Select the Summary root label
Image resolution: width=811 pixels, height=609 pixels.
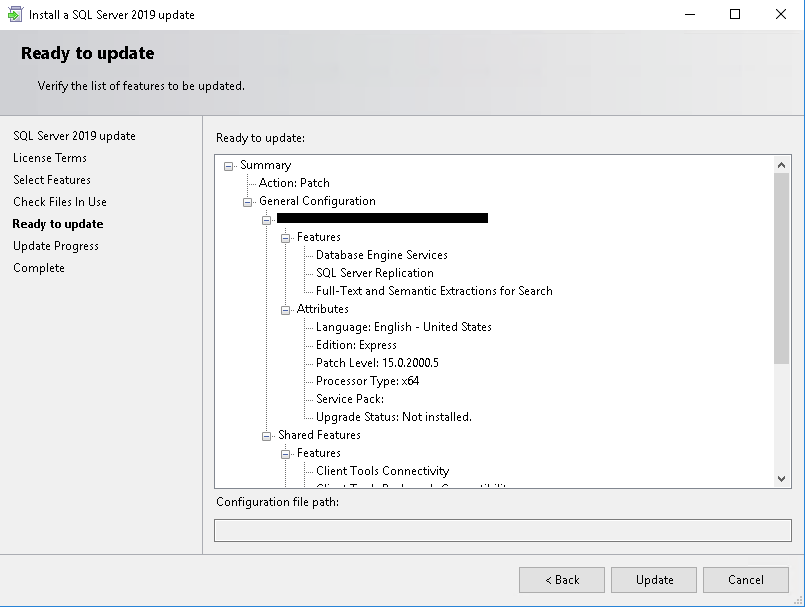[x=265, y=165]
